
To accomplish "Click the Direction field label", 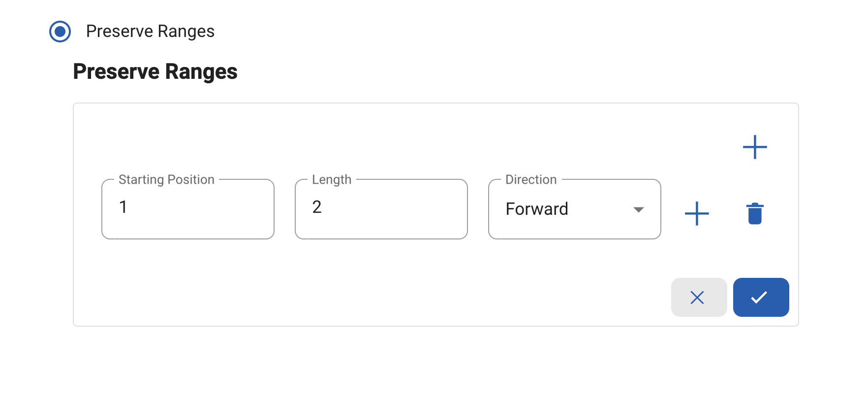I will pyautogui.click(x=531, y=179).
